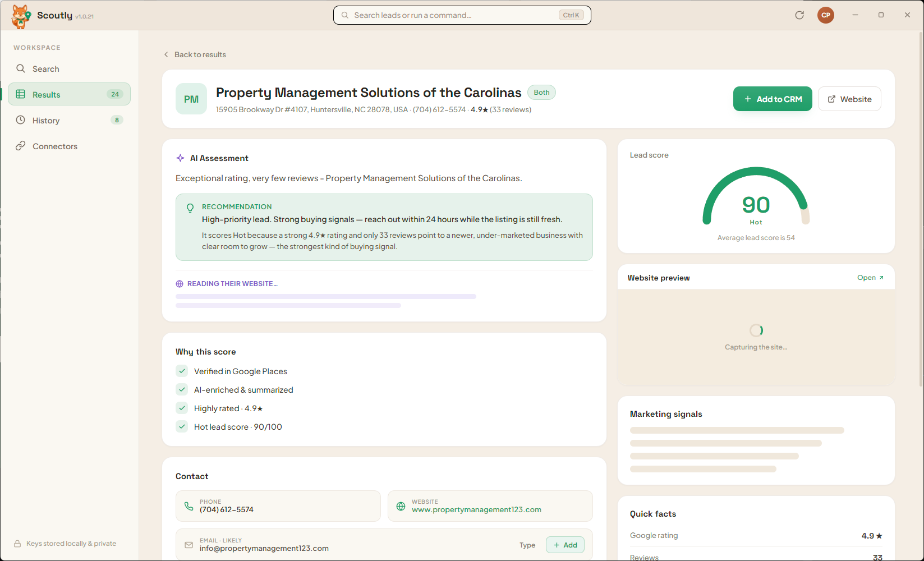924x561 pixels.
Task: Click the Type label in email row
Action: 527,545
